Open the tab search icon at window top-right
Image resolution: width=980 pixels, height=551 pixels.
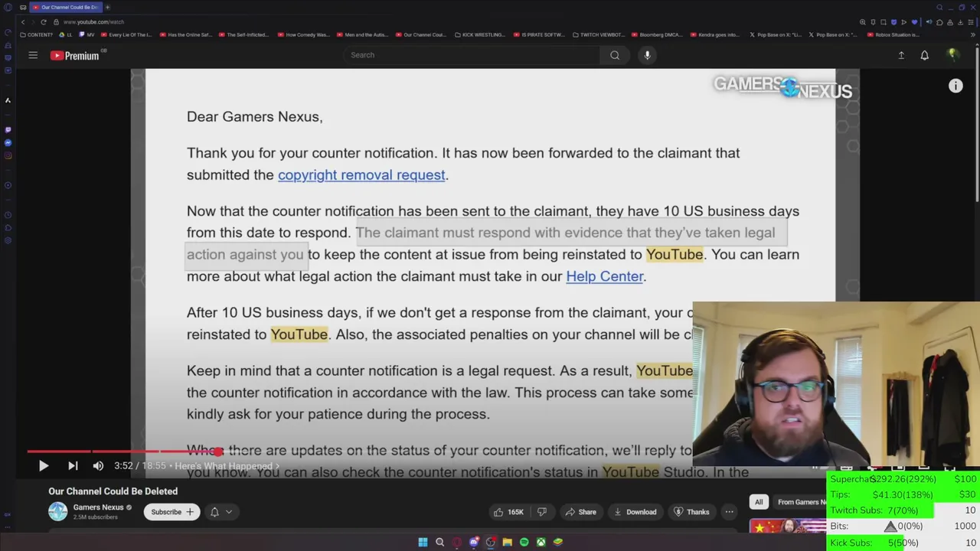click(x=939, y=7)
